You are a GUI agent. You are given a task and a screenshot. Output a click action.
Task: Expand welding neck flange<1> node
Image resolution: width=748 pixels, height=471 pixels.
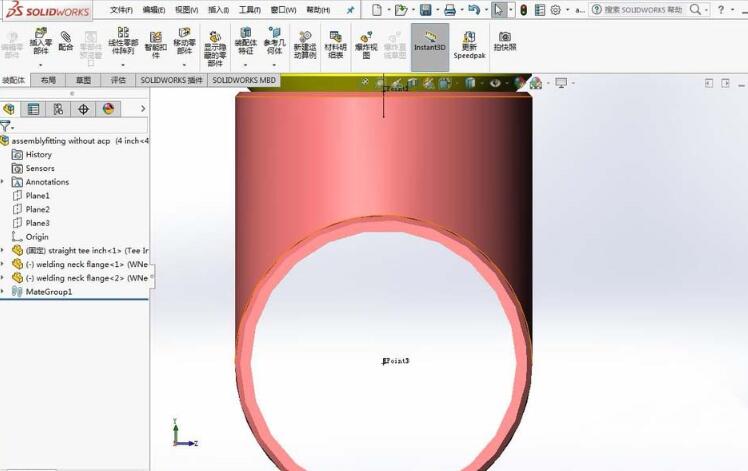click(x=3, y=264)
